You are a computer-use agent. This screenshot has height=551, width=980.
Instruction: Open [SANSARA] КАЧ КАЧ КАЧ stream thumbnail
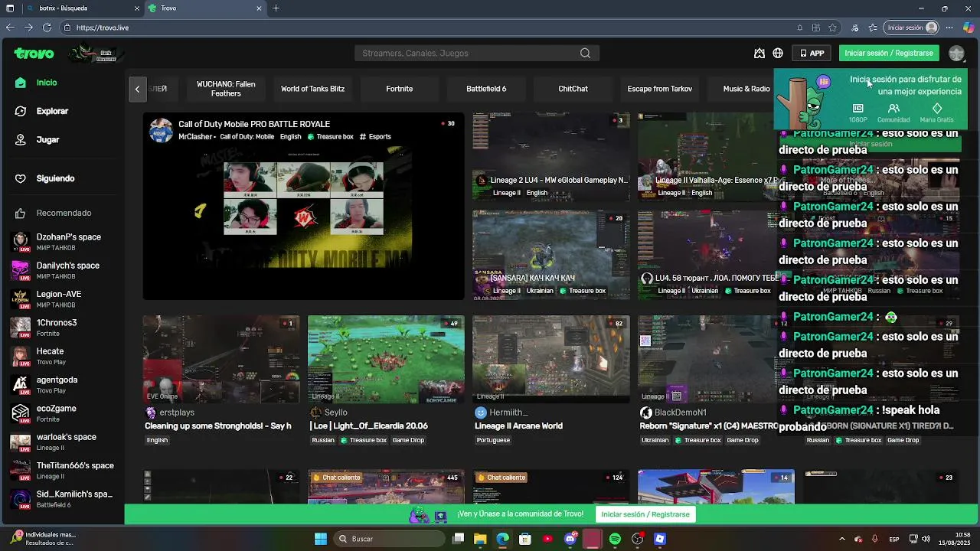(x=551, y=255)
